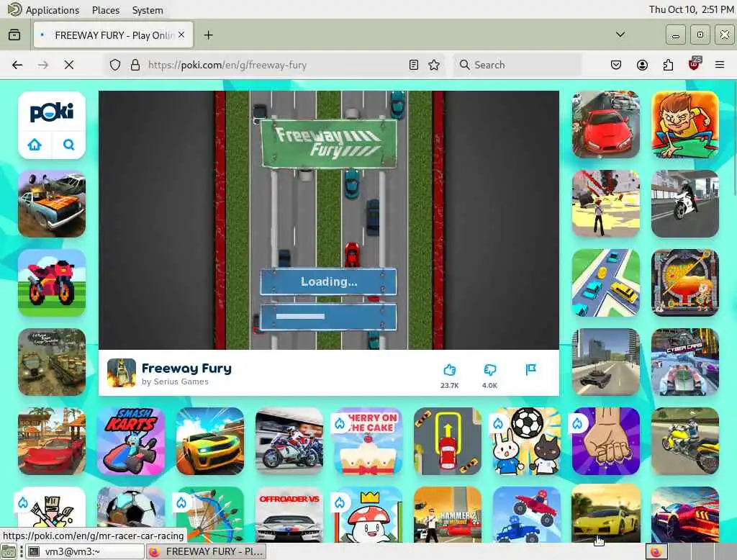Click the by Serius Games developer link

click(x=175, y=381)
